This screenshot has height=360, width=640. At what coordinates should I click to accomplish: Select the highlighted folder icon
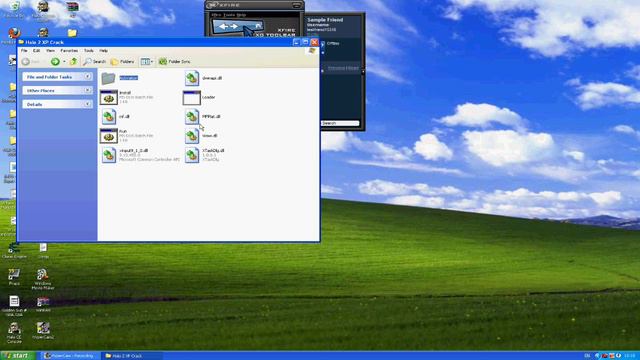tap(109, 78)
